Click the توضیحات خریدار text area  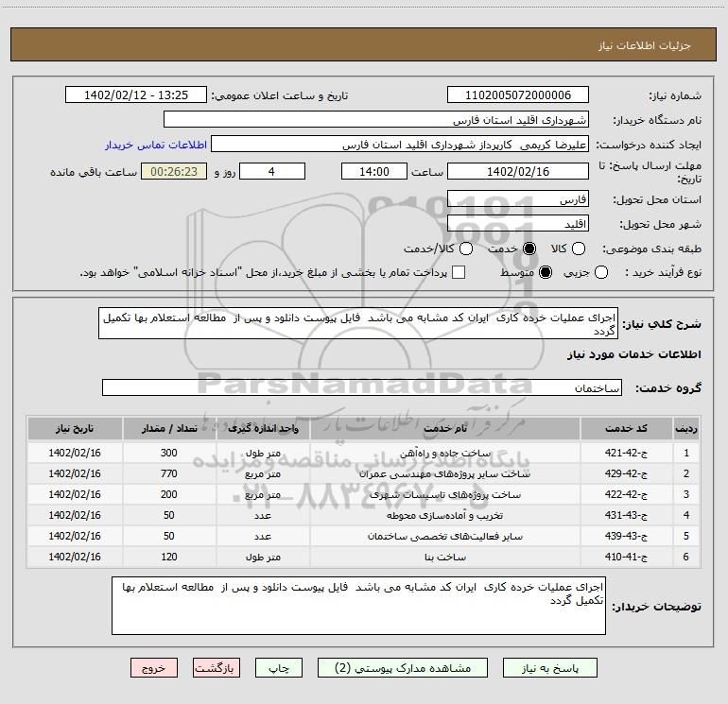358,606
